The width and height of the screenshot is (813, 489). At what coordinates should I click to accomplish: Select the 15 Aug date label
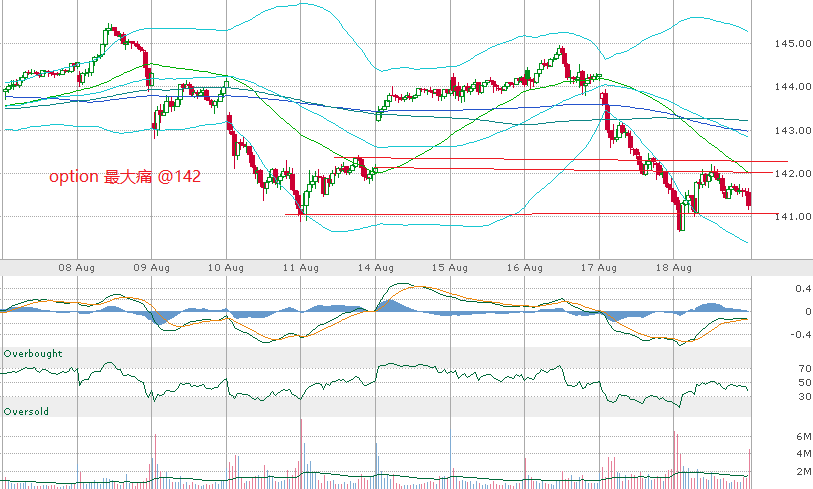pos(451,268)
